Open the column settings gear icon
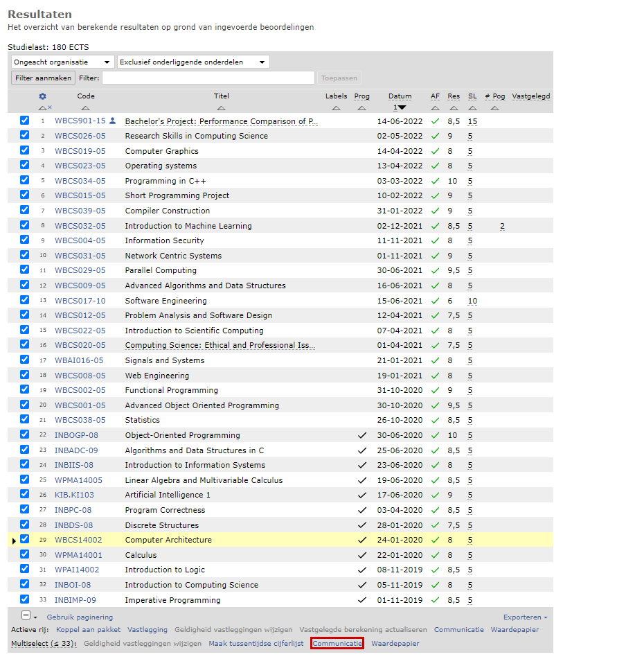The image size is (644, 668). click(x=42, y=98)
